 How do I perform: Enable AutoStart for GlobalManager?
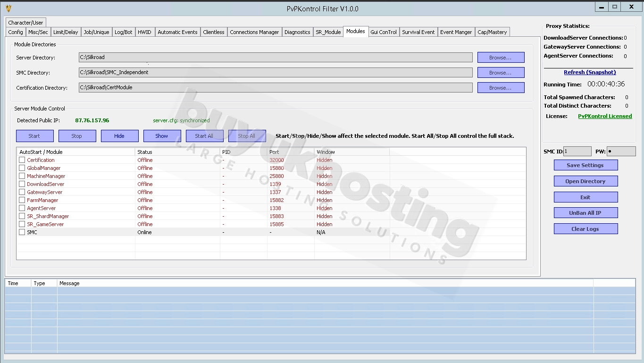[22, 168]
